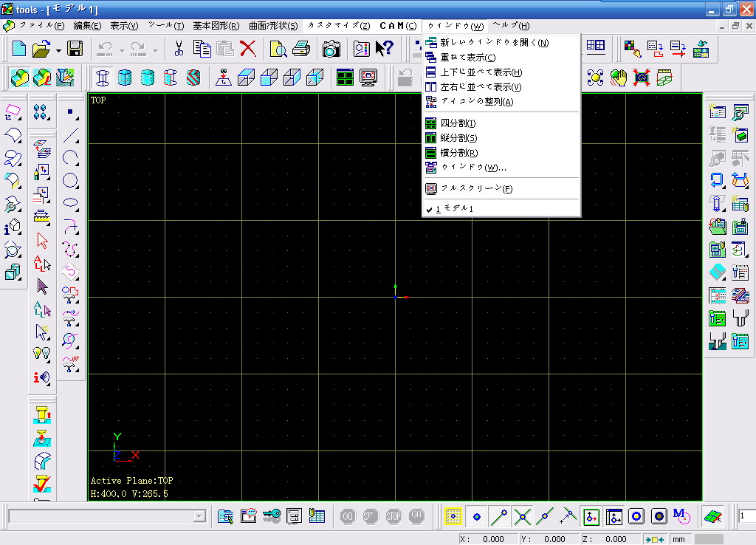Toggle grid snap yellow dotted button
This screenshot has width=756, height=545.
coord(453,516)
